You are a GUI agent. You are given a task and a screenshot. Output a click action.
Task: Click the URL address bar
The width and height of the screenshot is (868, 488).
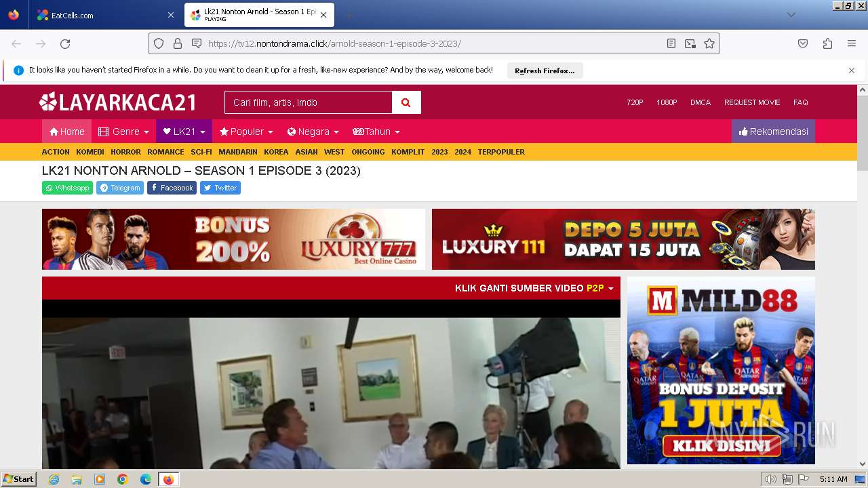[434, 43]
